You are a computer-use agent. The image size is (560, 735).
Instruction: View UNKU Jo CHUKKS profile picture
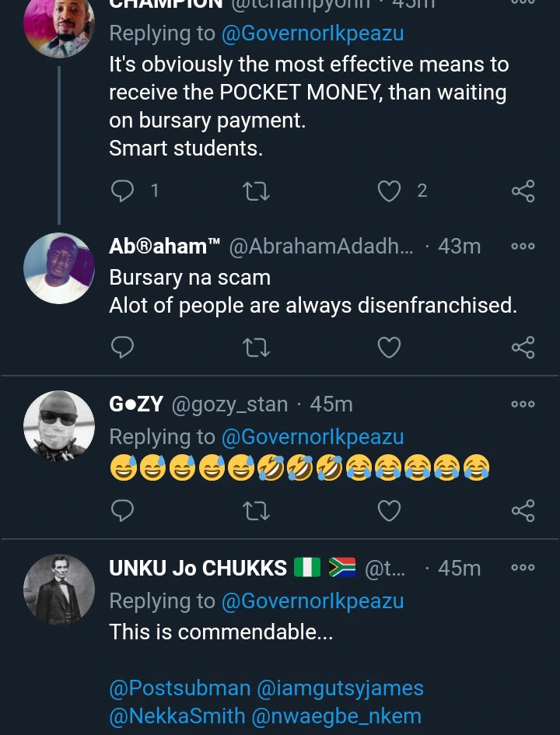59,590
